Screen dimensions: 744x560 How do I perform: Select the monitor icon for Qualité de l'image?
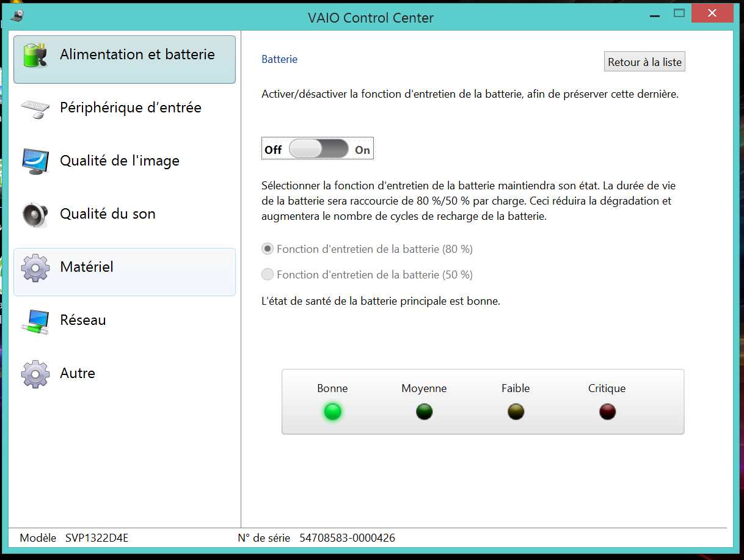(x=35, y=162)
